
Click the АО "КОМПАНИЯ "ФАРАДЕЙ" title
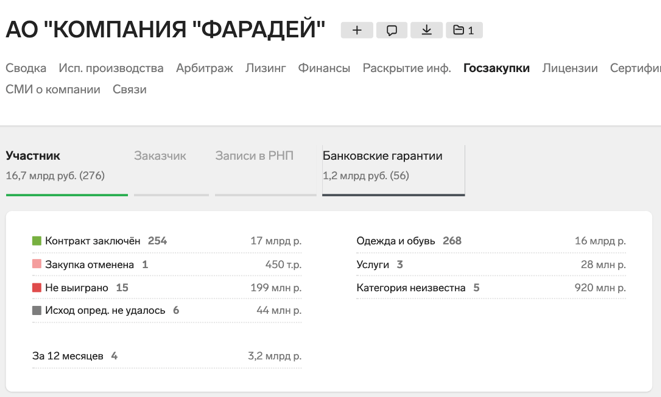[165, 30]
